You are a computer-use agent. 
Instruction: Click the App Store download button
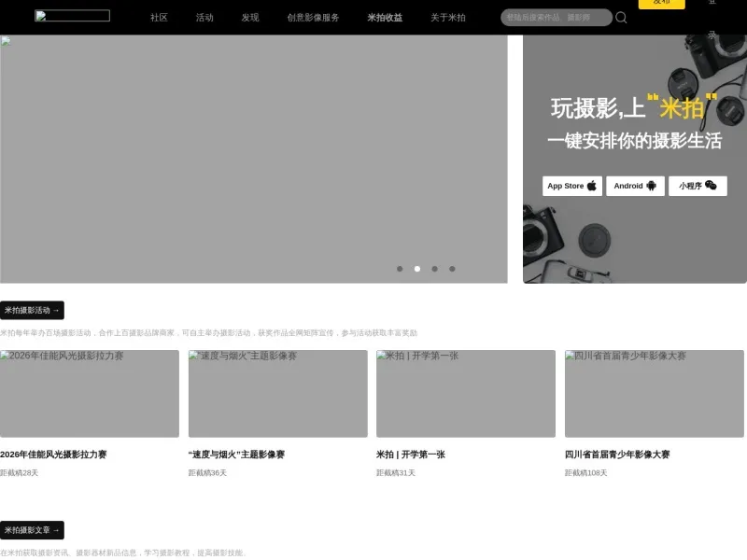pos(572,186)
